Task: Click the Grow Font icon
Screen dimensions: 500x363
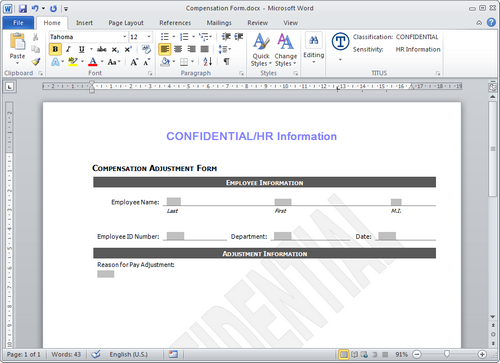Action: [134, 62]
